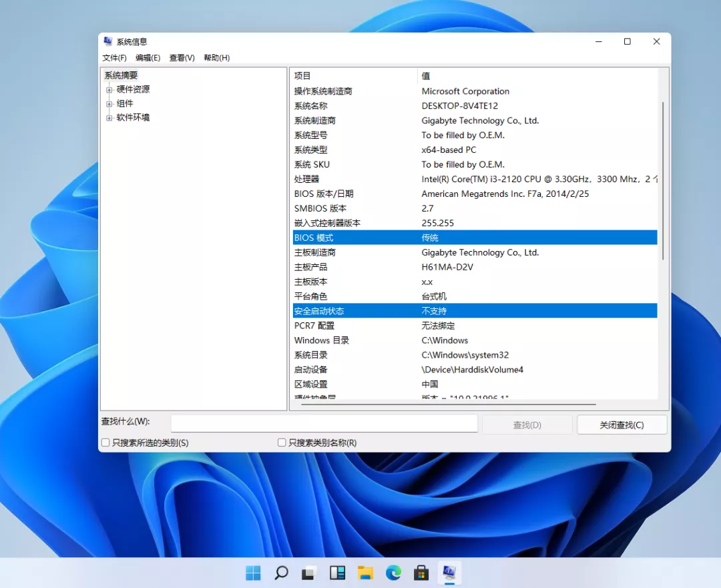Open the 查看(V) menu
721x588 pixels.
click(x=182, y=58)
